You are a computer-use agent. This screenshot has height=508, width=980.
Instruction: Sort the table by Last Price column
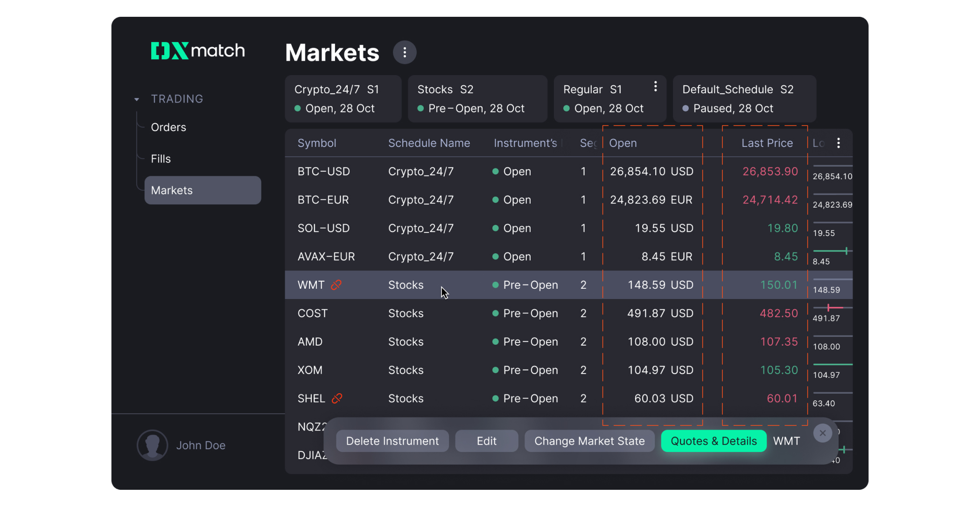pyautogui.click(x=767, y=143)
